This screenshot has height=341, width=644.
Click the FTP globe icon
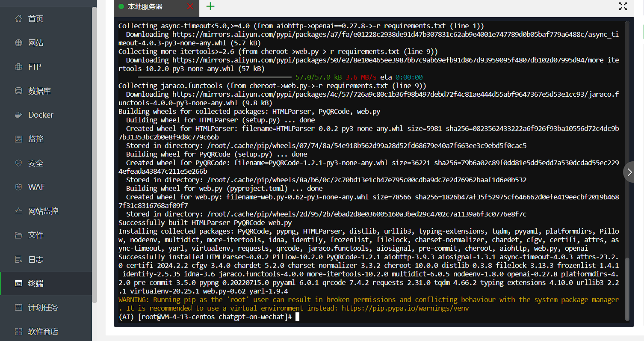coord(18,67)
